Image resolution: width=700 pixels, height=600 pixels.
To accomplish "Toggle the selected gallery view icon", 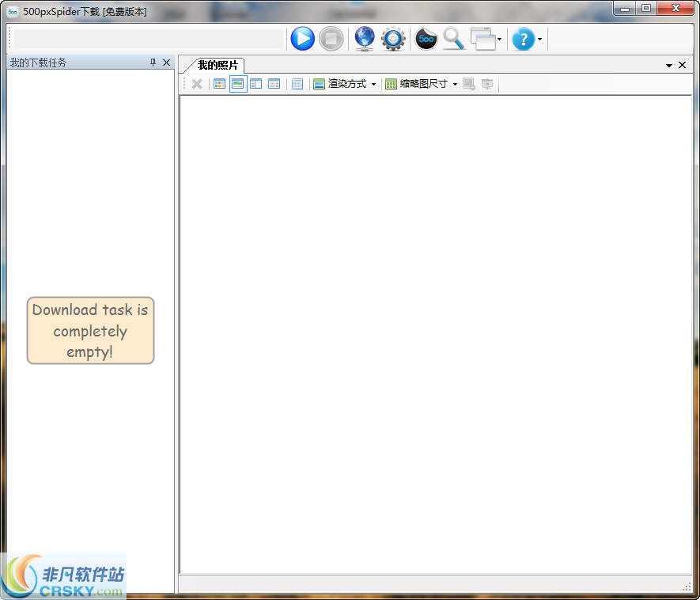I will (x=238, y=84).
